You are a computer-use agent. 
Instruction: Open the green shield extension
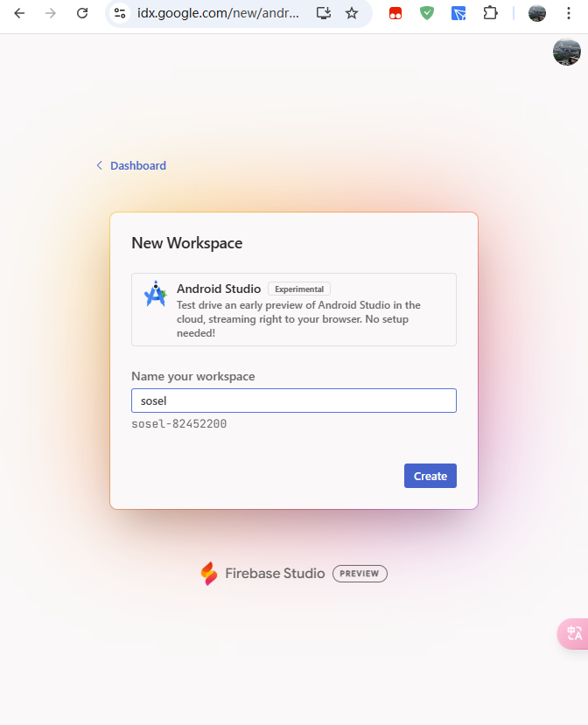pyautogui.click(x=426, y=13)
